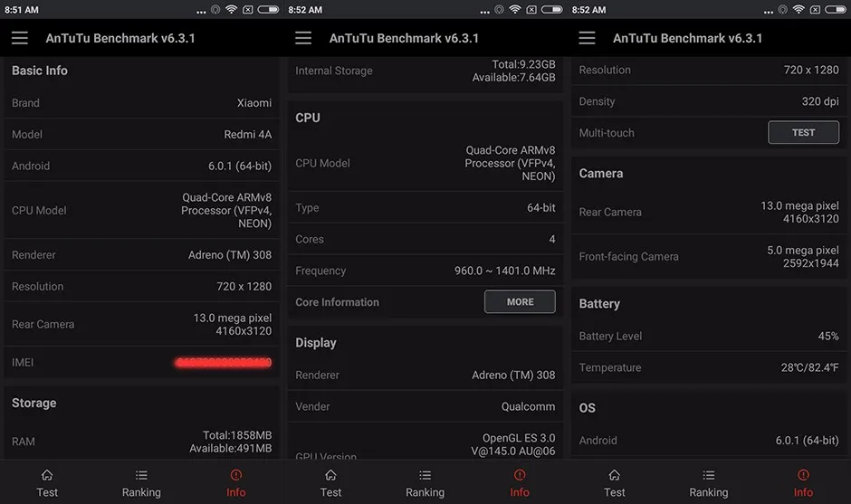Tap Battery section heading
Viewport: 851px width, 504px height.
599,304
